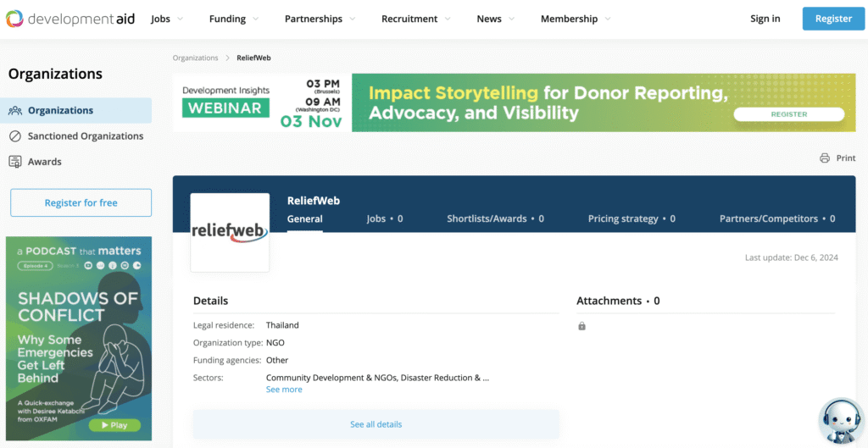868x448 pixels.
Task: Click the Organizations people icon in sidebar
Action: tap(15, 110)
